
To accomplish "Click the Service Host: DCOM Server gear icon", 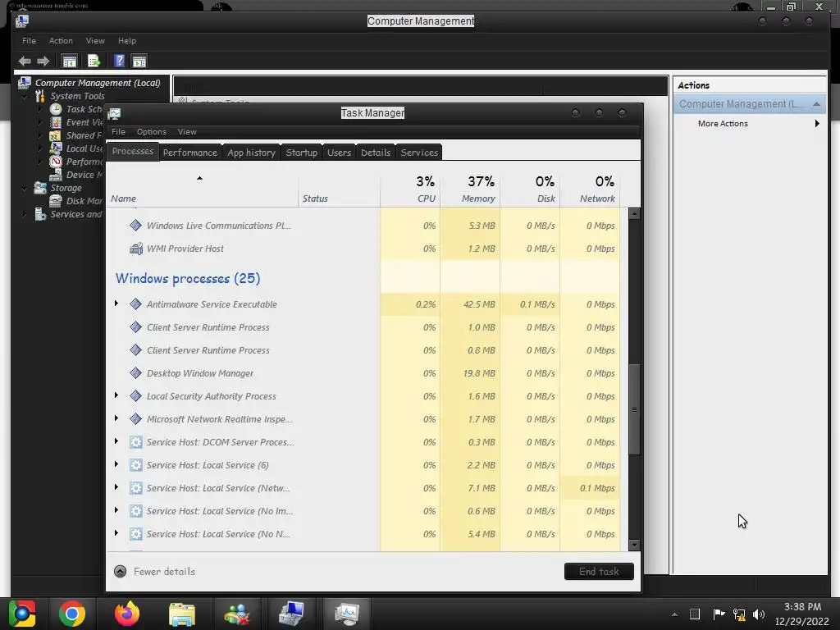I will 136,442.
